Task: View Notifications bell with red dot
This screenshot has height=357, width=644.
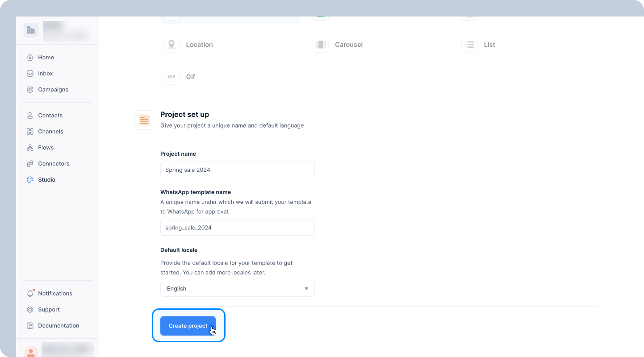Action: coord(30,293)
